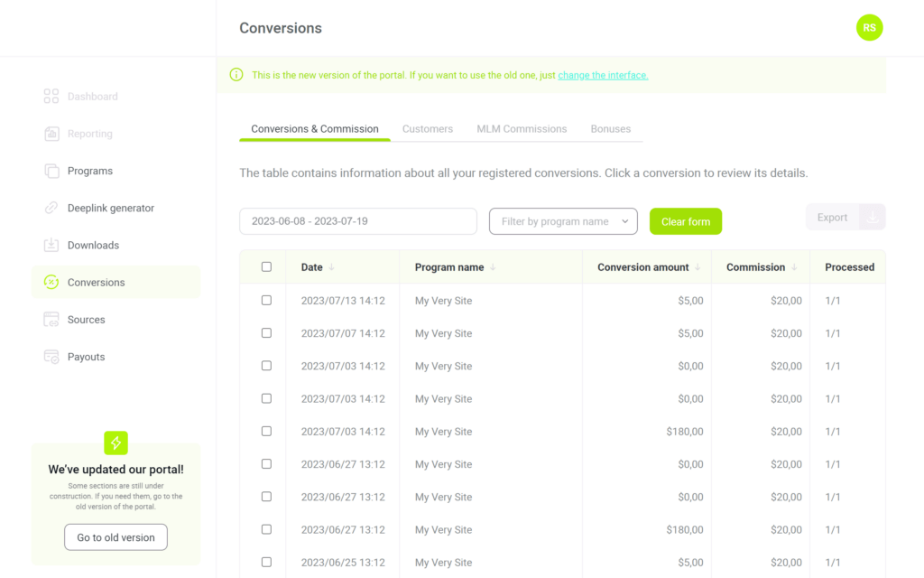Click the Sources sidebar icon
The image size is (924, 578).
[51, 320]
